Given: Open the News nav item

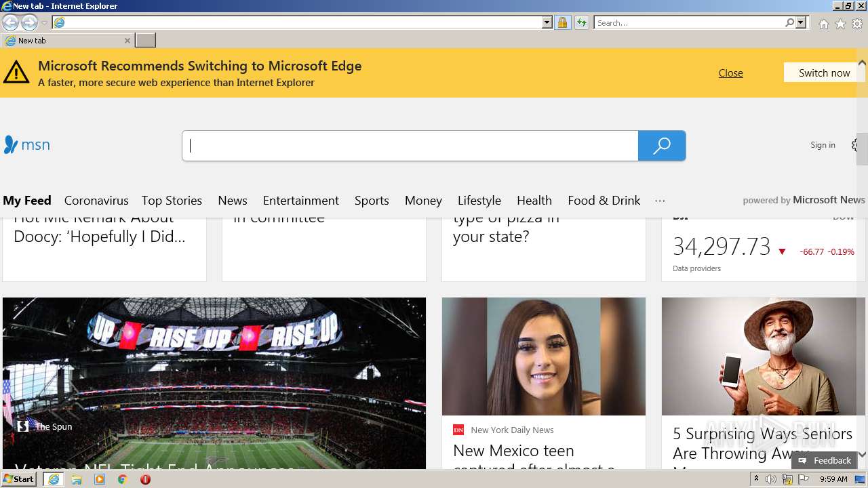Looking at the screenshot, I should tap(233, 201).
